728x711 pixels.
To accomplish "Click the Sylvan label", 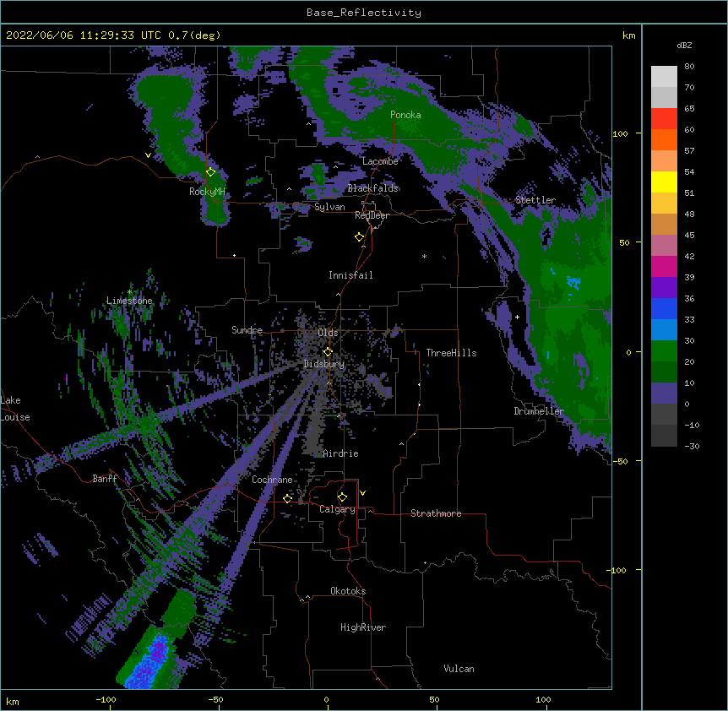I will (329, 207).
